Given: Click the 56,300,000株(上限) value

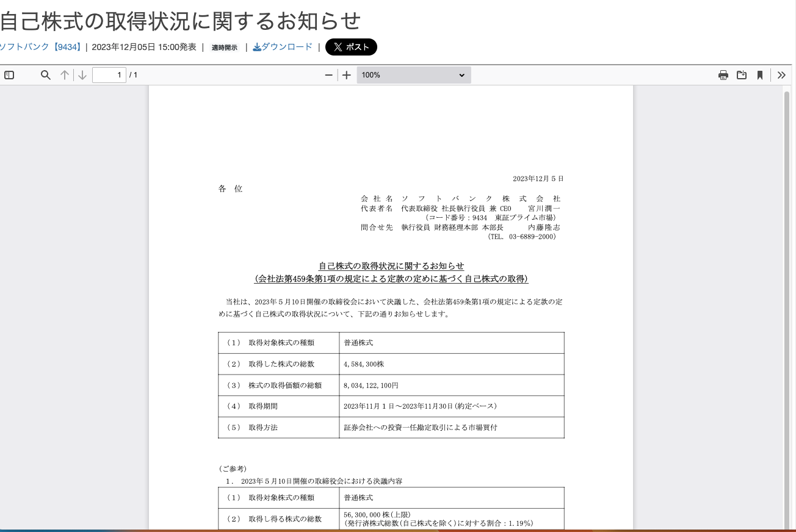Looking at the screenshot, I should point(377,515).
